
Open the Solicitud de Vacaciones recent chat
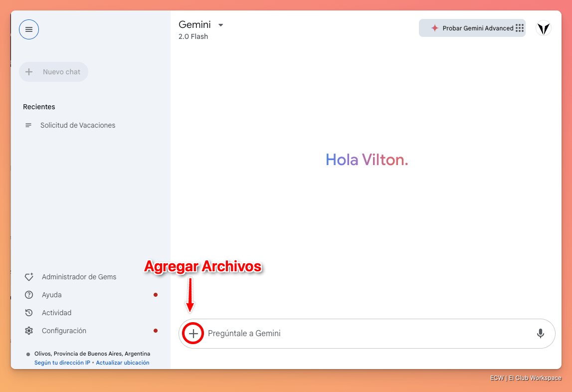pyautogui.click(x=78, y=125)
